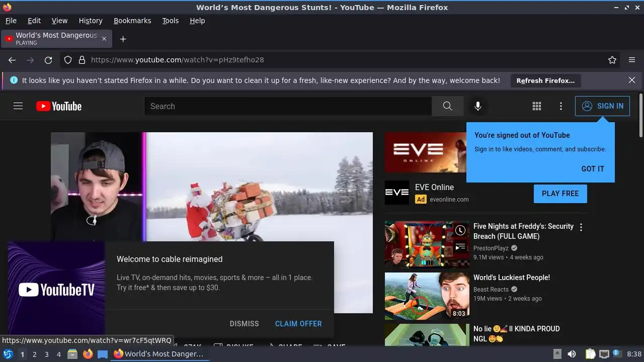Reload the current page

coord(48,60)
